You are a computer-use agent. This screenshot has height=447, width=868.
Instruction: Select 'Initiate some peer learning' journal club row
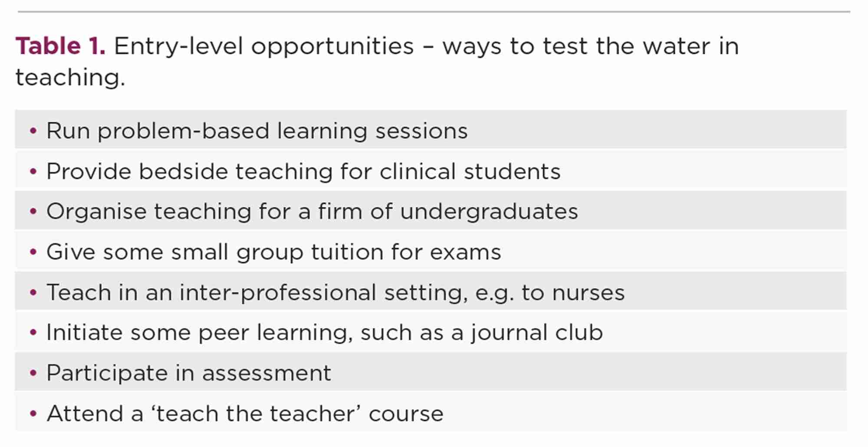pos(431,331)
